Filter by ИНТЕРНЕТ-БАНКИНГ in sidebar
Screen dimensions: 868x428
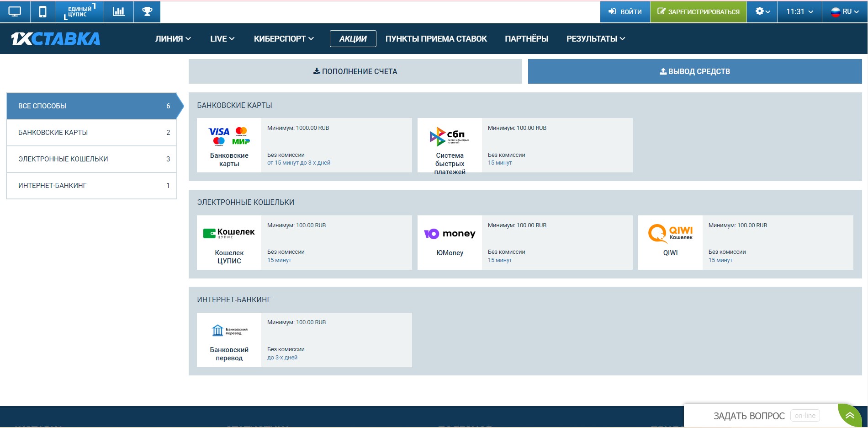point(92,186)
